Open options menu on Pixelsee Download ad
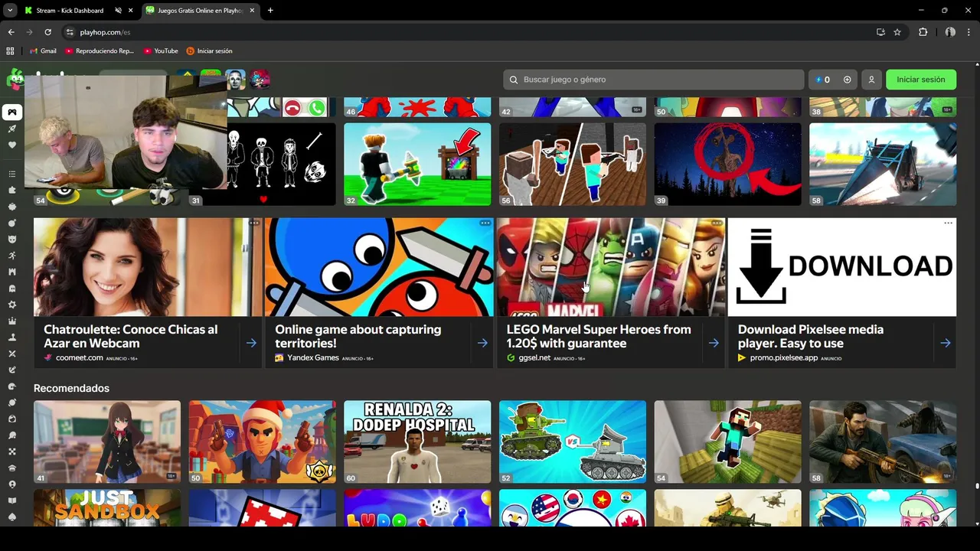980x551 pixels. click(948, 223)
